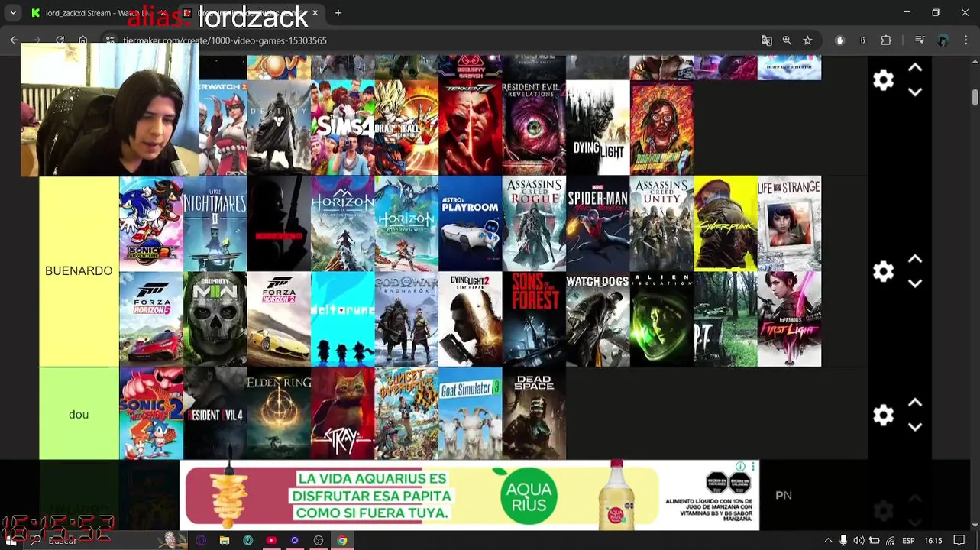Open settings gear for the Dying Light row
Screen dimensions: 980x550
pos(884,80)
